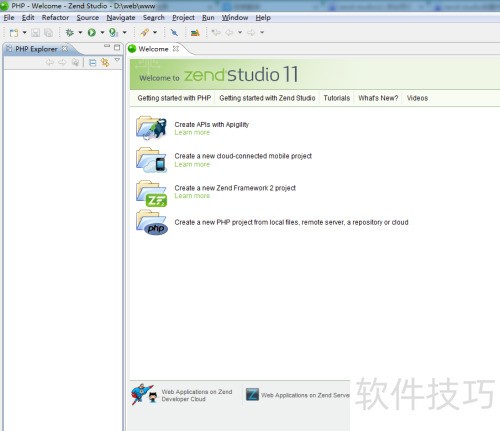Click Learn more under mobile project

pyautogui.click(x=192, y=164)
